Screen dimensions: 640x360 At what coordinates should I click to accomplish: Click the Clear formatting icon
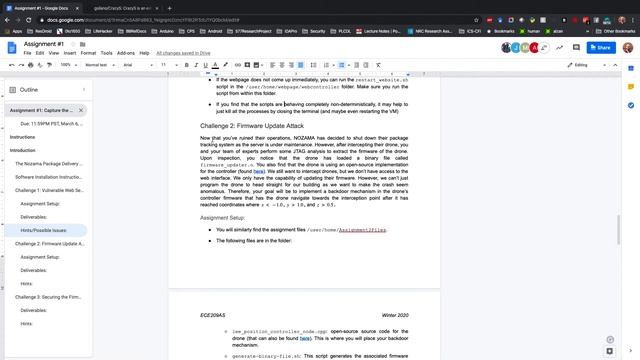[x=378, y=65]
